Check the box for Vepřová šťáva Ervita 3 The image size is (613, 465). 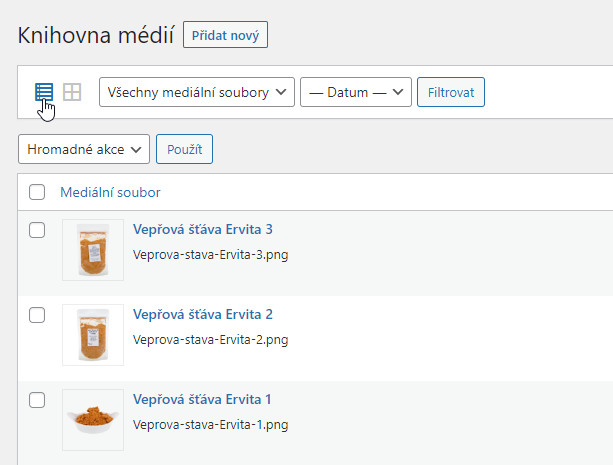(x=37, y=230)
